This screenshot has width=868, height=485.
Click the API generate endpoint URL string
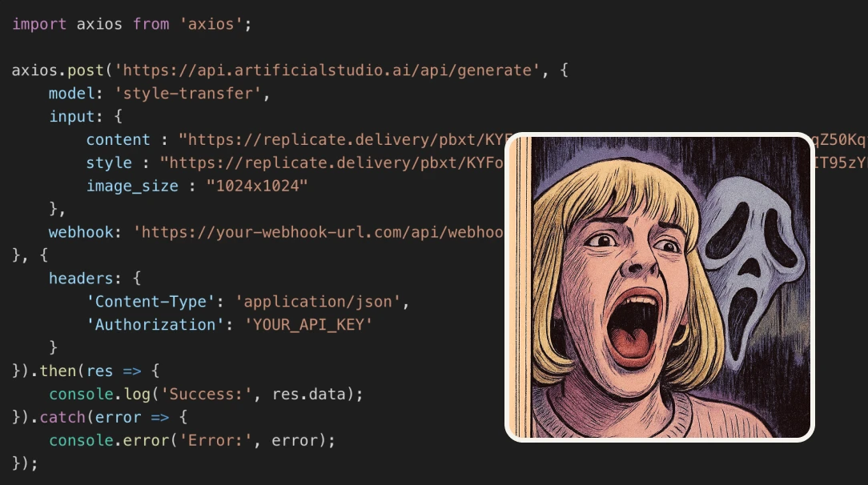click(x=328, y=70)
